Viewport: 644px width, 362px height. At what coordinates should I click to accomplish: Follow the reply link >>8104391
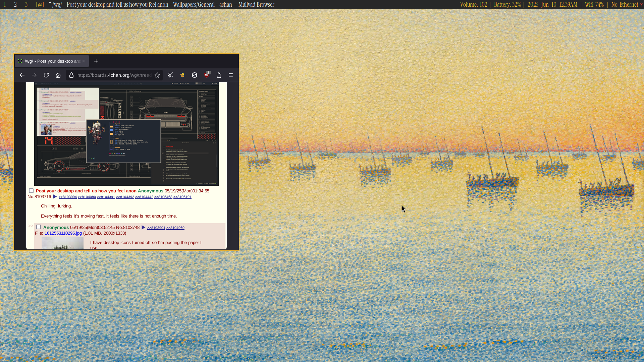pyautogui.click(x=106, y=197)
